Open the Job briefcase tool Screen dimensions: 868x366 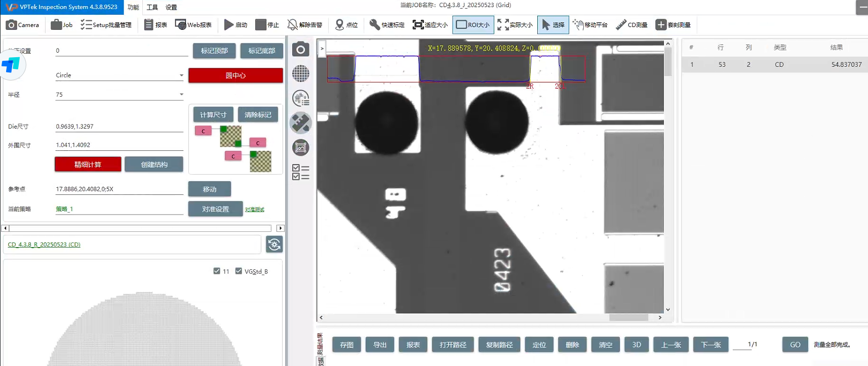coord(61,25)
